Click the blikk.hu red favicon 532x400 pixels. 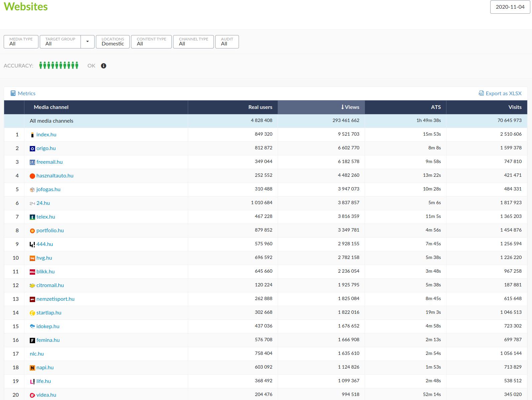32,272
